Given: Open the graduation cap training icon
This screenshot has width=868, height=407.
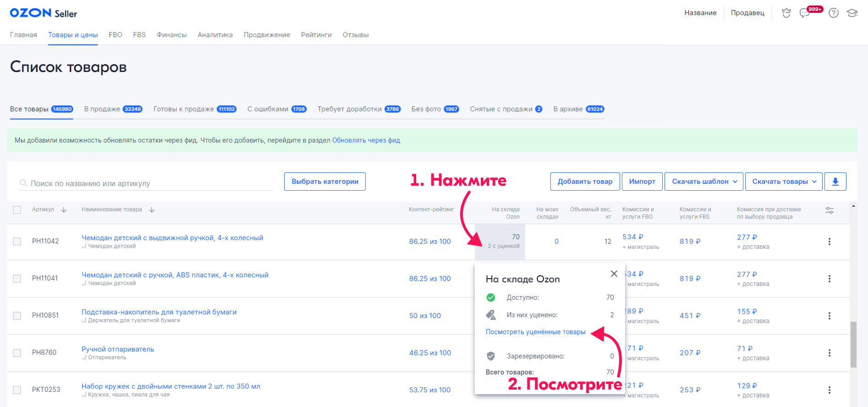Looking at the screenshot, I should tap(852, 13).
